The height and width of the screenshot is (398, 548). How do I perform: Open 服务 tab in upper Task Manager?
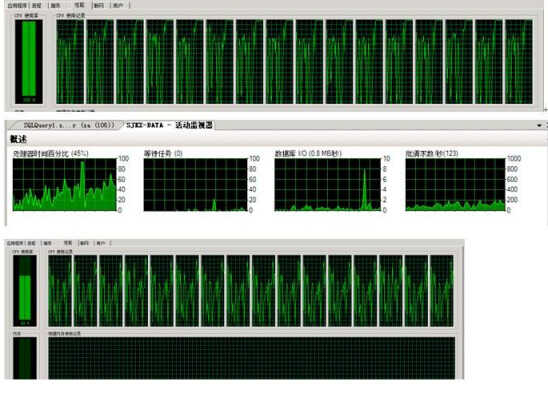pos(55,6)
